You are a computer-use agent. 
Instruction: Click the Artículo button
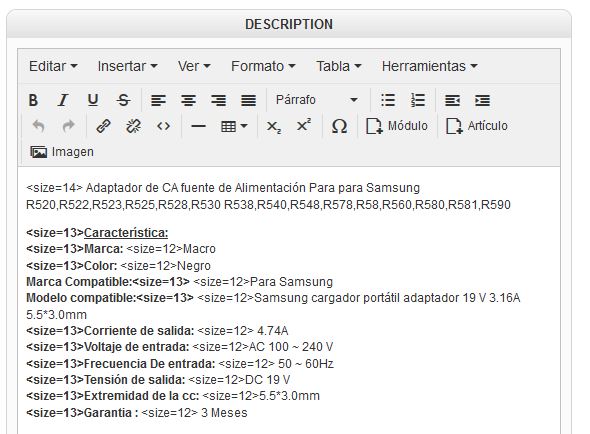[x=477, y=126]
